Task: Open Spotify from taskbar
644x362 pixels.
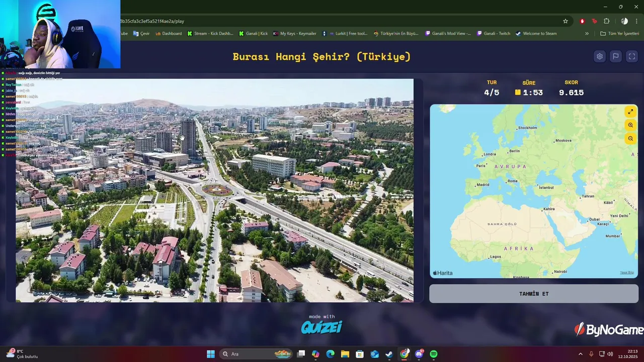Action: point(434,354)
